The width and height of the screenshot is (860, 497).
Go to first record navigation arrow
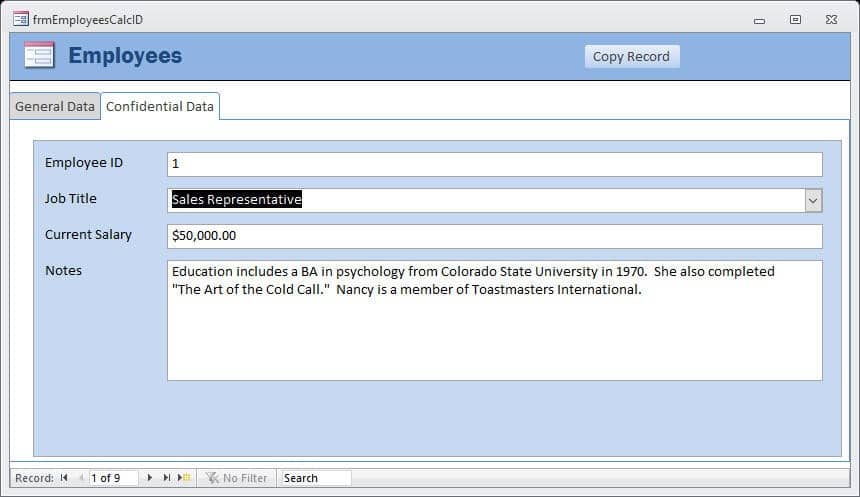[x=64, y=478]
